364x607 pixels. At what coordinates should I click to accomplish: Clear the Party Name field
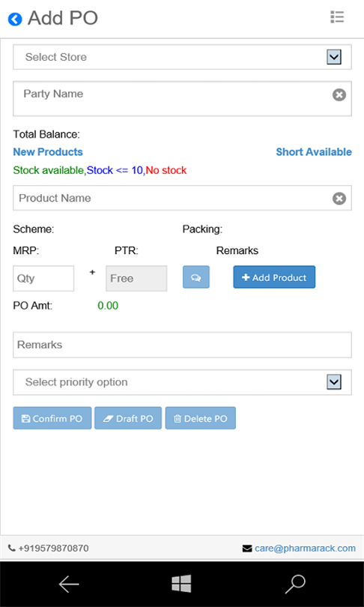pyautogui.click(x=339, y=95)
